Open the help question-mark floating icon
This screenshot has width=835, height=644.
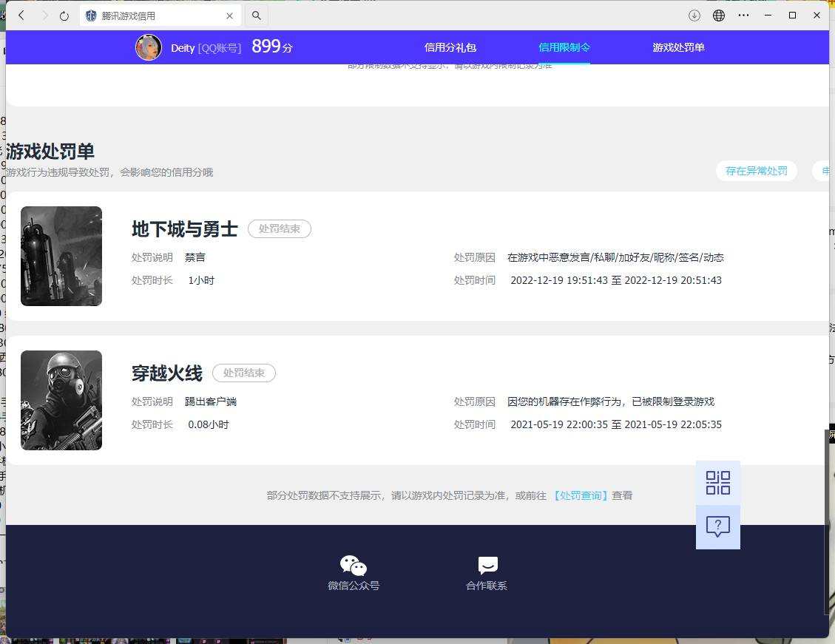[x=718, y=527]
